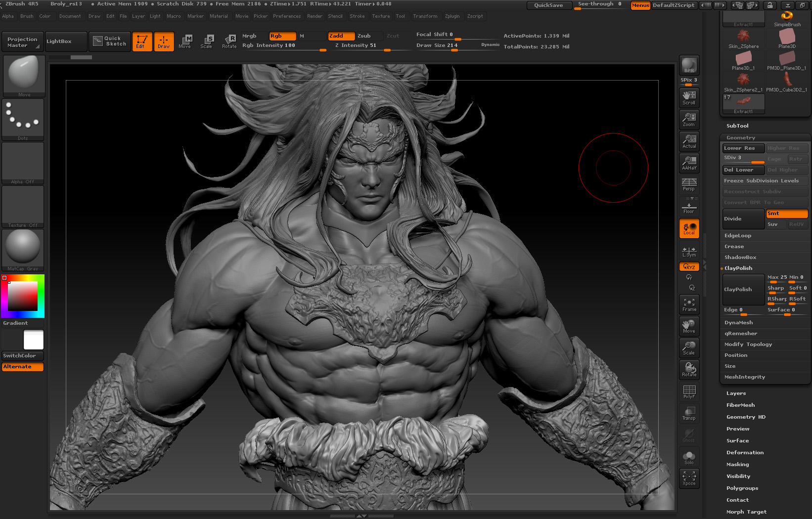Toggle the Alternate button
The width and height of the screenshot is (812, 519).
(23, 367)
